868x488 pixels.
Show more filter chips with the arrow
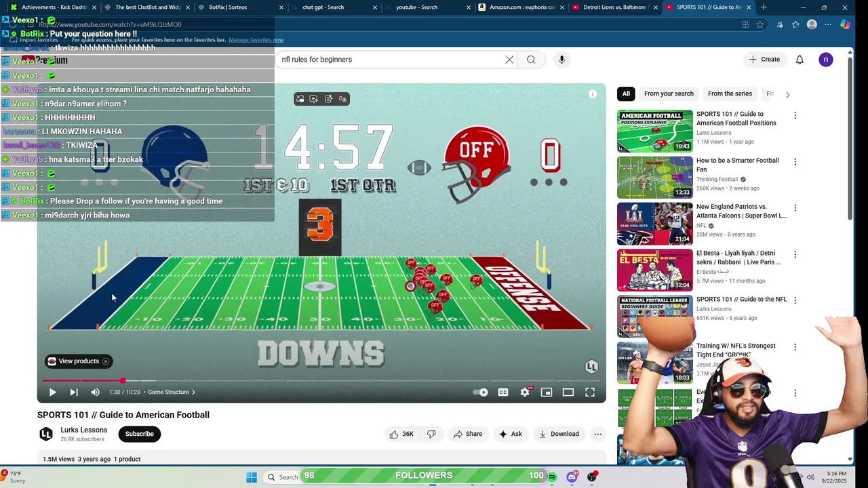pos(787,94)
